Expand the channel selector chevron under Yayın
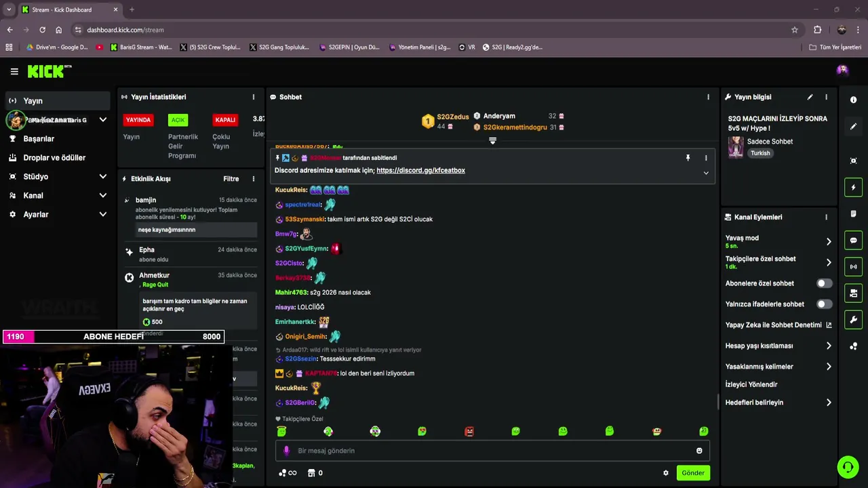Image resolution: width=868 pixels, height=488 pixels. [x=103, y=120]
